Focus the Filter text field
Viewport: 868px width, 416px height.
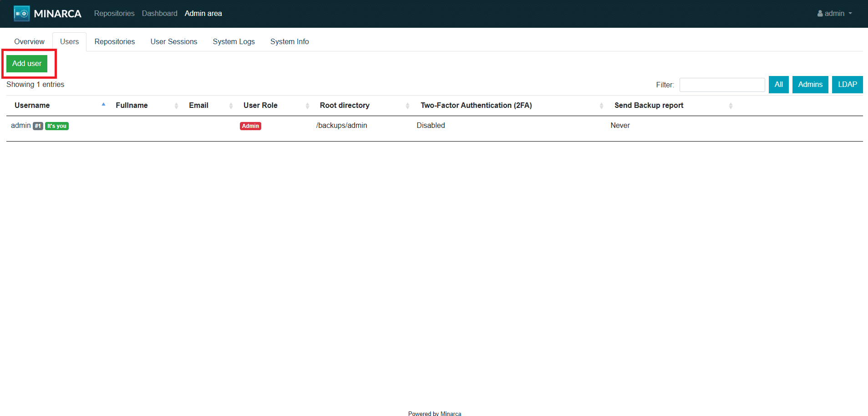pos(722,85)
